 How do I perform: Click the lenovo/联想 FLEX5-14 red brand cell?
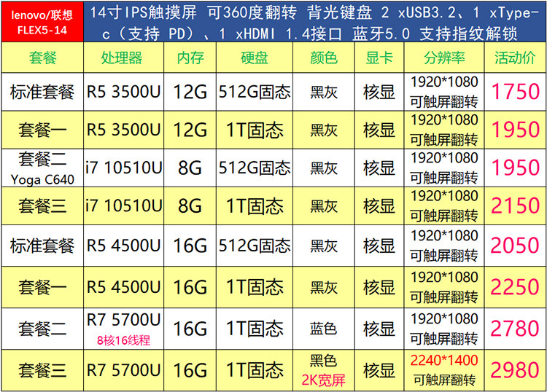coord(42,22)
